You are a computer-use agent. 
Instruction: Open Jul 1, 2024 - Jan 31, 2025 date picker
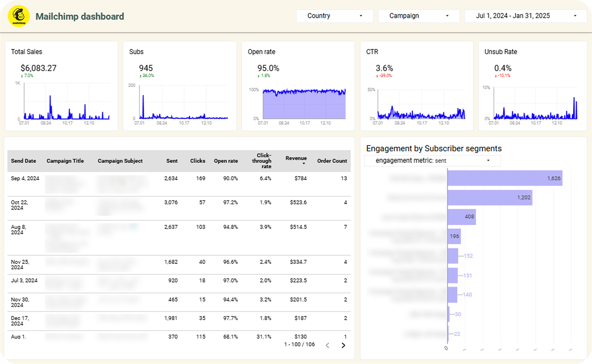coord(525,16)
